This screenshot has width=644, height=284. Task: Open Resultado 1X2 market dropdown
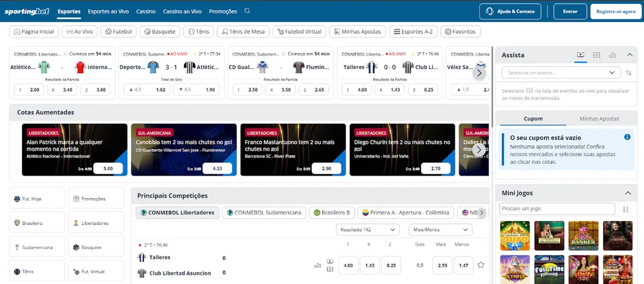coord(368,230)
